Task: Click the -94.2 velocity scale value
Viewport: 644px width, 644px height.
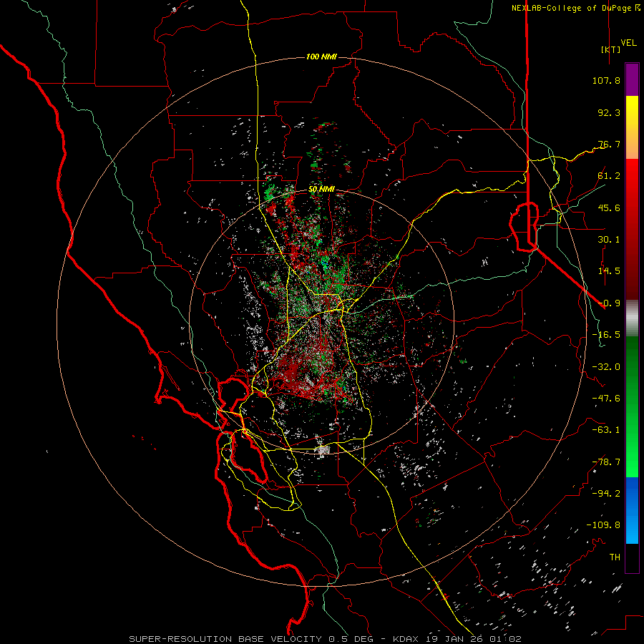Action: tap(606, 493)
